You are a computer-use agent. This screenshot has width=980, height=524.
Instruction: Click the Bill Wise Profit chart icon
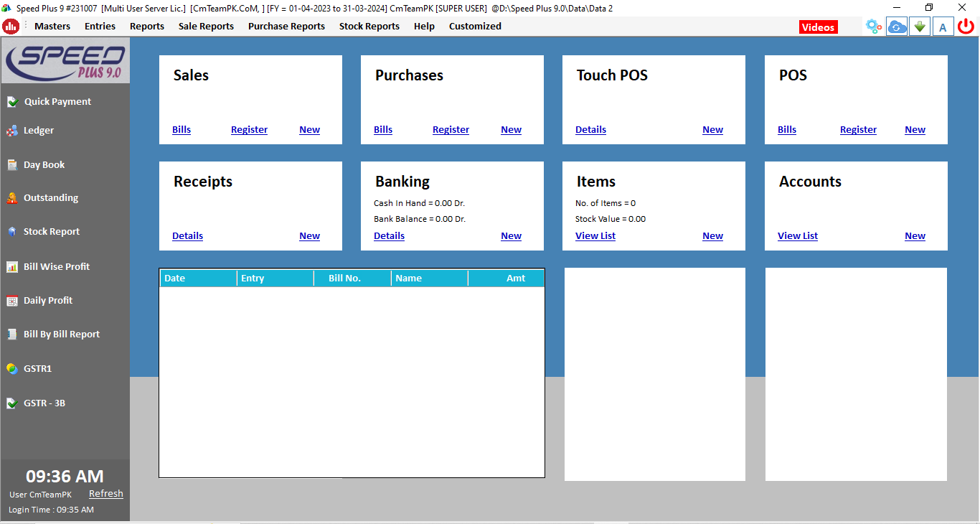point(12,267)
